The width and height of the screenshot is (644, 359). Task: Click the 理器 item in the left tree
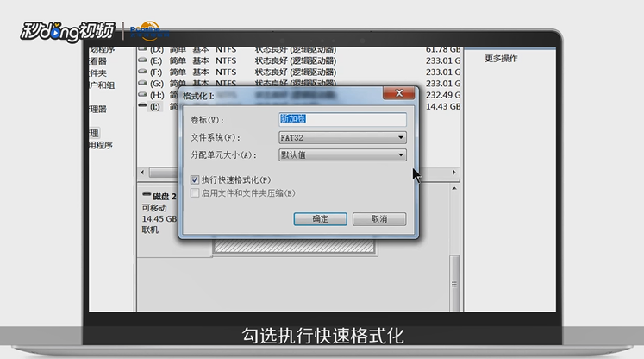point(97,109)
